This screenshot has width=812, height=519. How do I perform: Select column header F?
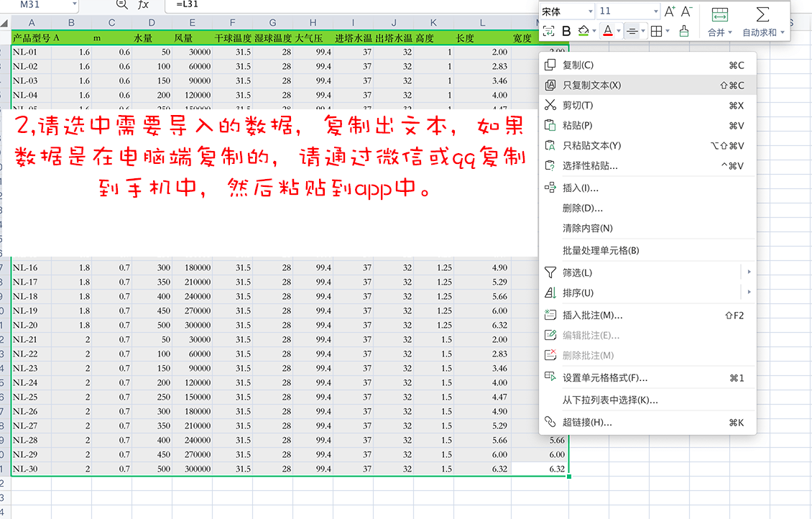point(233,23)
